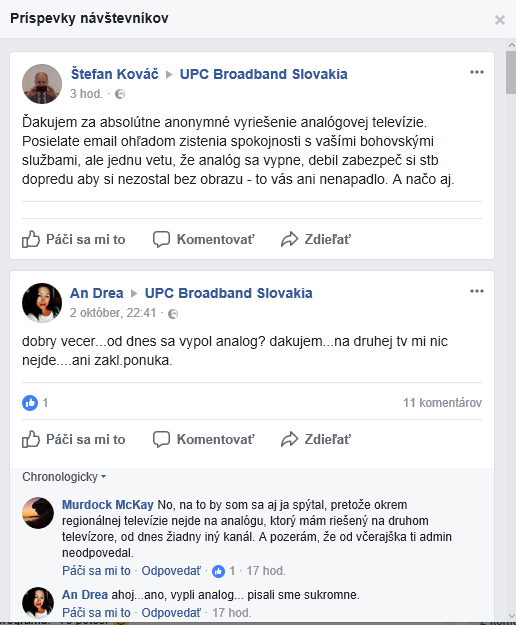
Task: Like Murdock McKay's comment
Action: [96, 571]
